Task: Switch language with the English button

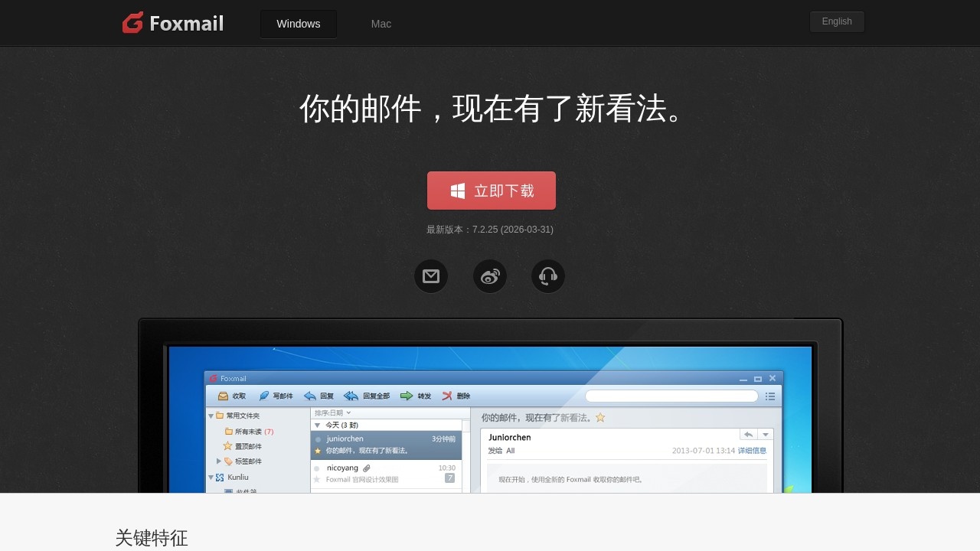Action: tap(837, 21)
